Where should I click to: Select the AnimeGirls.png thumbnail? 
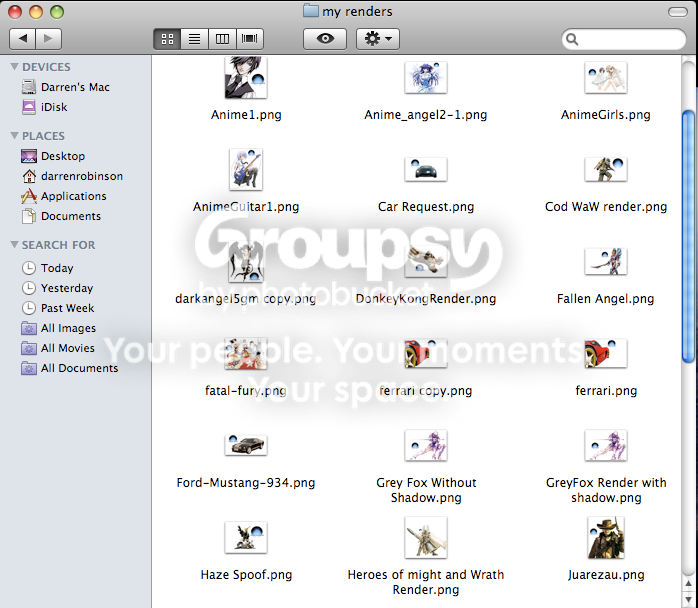tap(606, 77)
